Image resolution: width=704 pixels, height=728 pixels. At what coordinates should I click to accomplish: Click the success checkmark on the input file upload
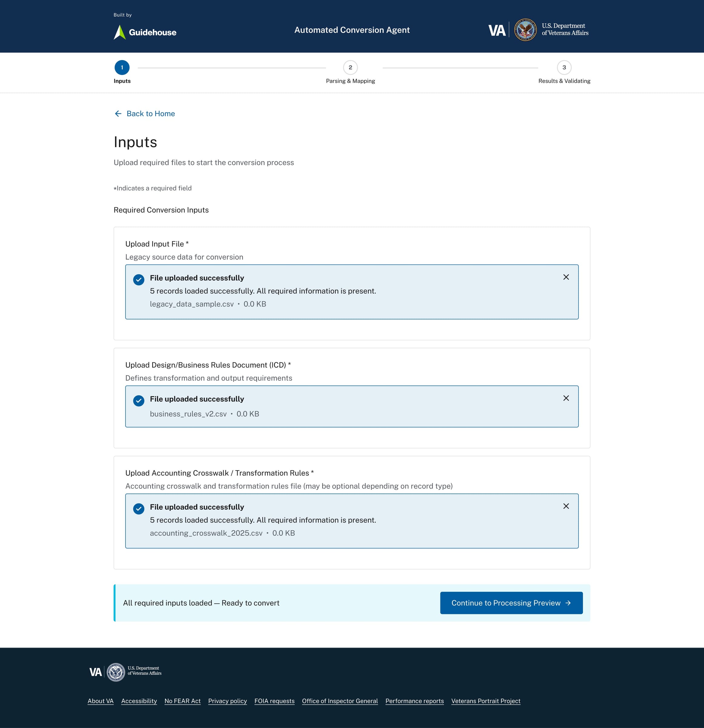(x=139, y=280)
